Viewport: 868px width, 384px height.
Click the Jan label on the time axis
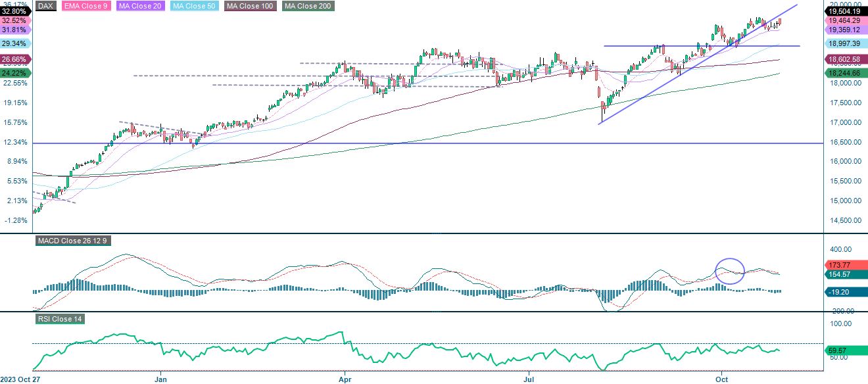(160, 379)
